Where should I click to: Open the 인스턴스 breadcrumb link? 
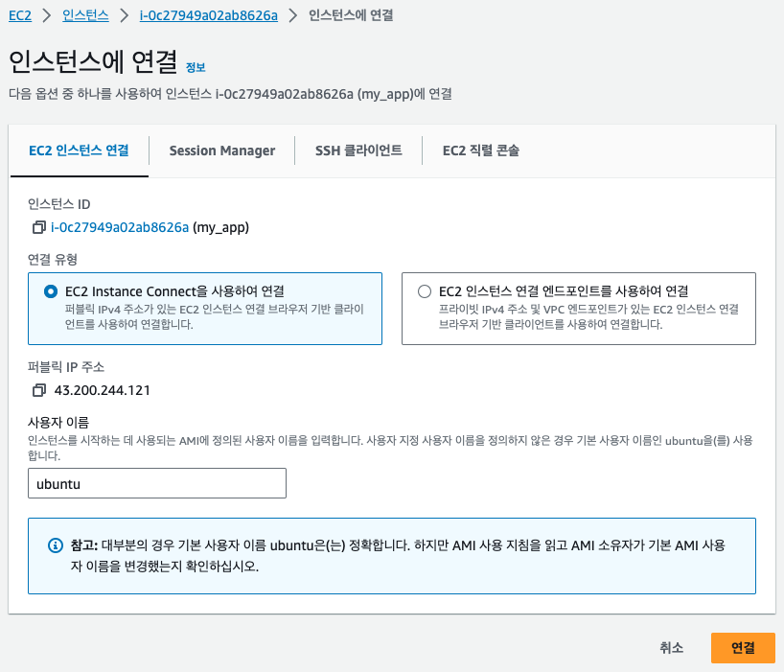(x=85, y=16)
